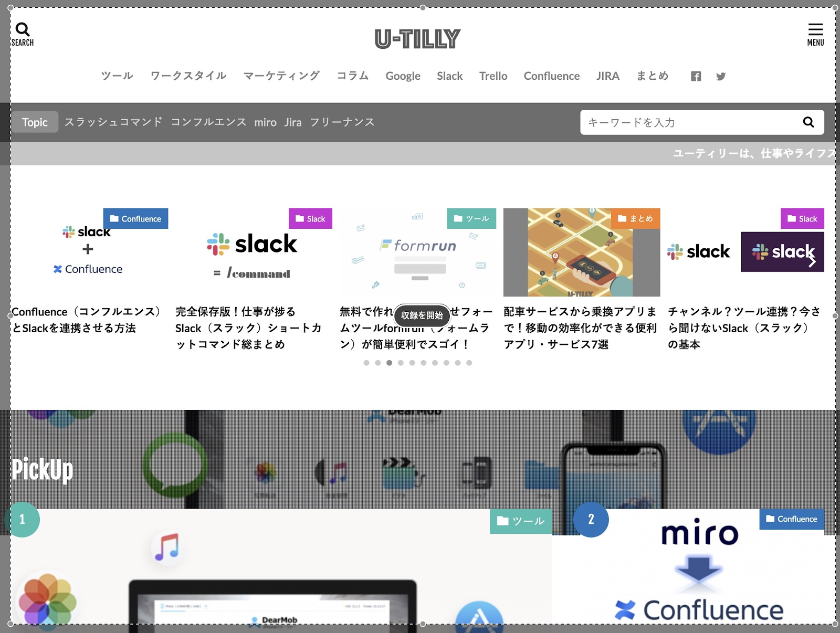The width and height of the screenshot is (840, 633).
Task: Select the sixth carousel pagination dot
Action: 424,363
